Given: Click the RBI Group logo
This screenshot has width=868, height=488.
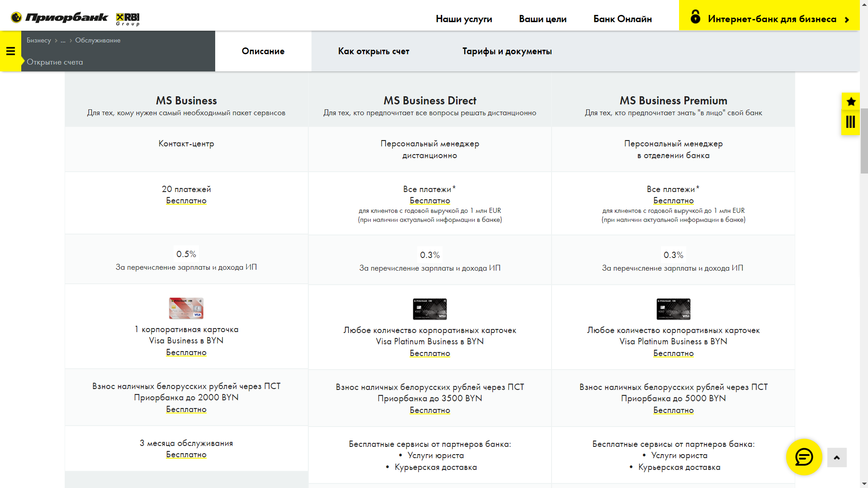Looking at the screenshot, I should tap(128, 19).
